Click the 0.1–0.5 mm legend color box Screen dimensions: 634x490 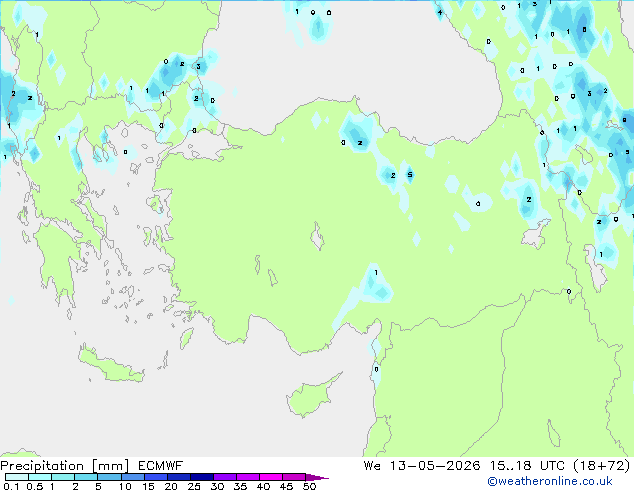[x=17, y=477]
